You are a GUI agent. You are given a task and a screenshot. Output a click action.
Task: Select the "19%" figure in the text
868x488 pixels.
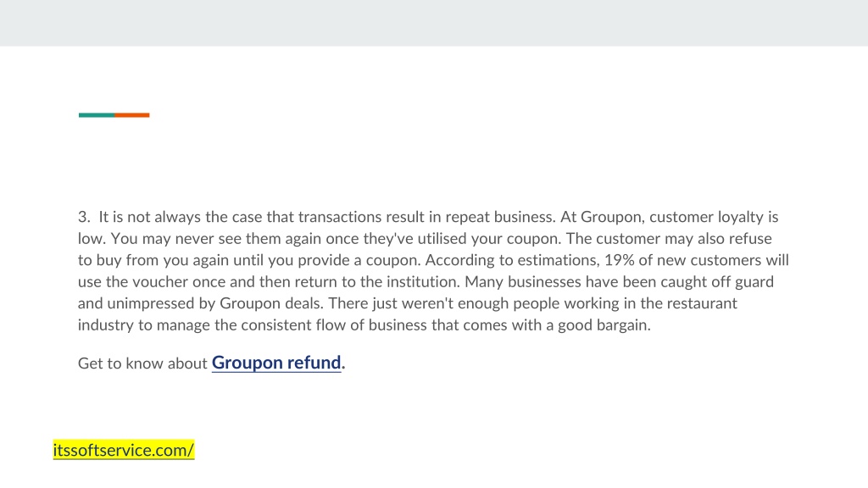[x=619, y=260]
